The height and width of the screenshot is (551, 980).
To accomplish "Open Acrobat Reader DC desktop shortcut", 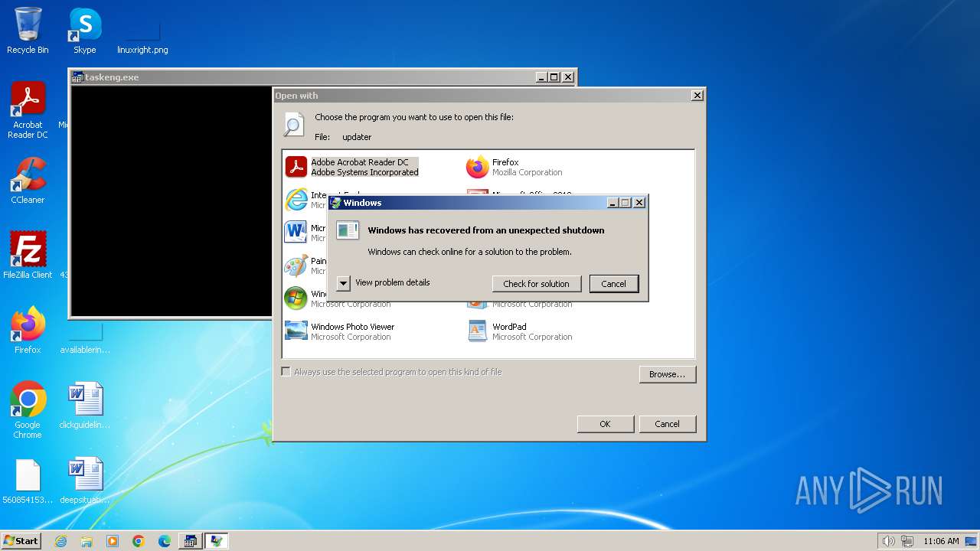I will coord(28,110).
